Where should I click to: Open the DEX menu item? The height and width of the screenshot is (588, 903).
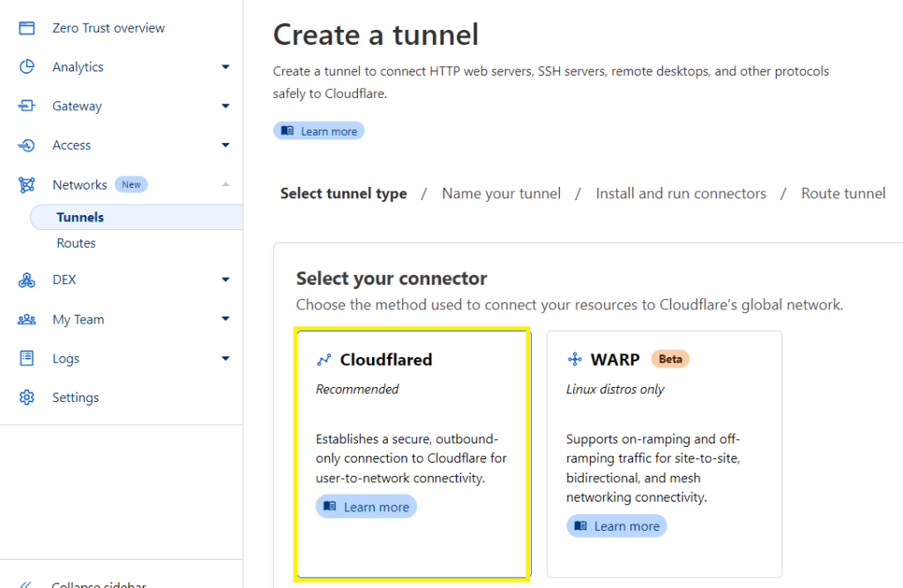click(63, 279)
